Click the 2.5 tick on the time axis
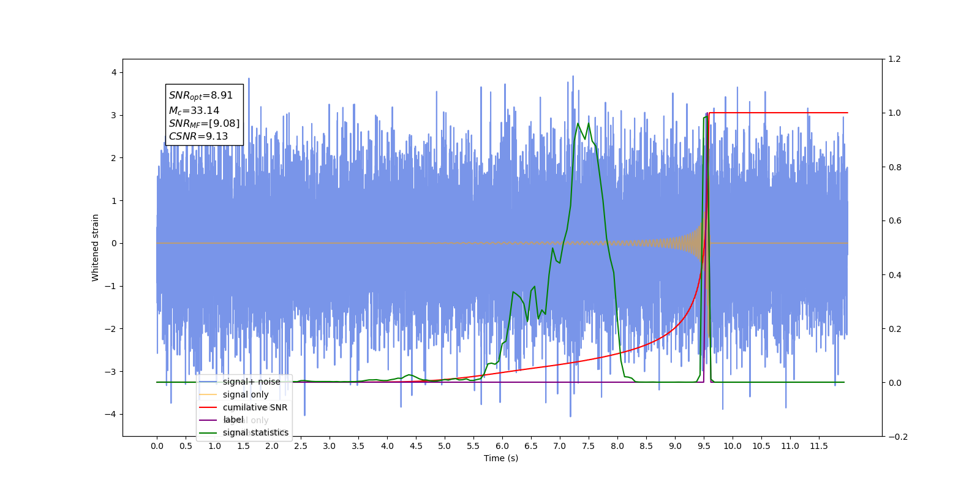980x490 pixels. click(x=301, y=446)
